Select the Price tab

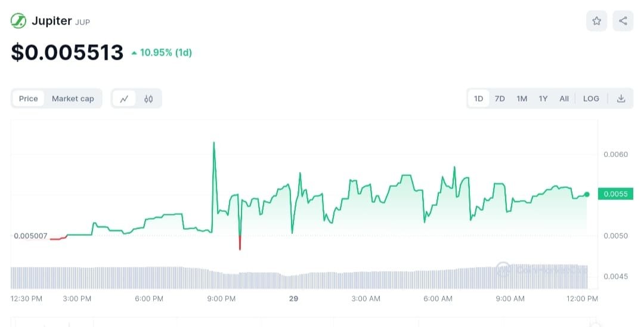(29, 98)
